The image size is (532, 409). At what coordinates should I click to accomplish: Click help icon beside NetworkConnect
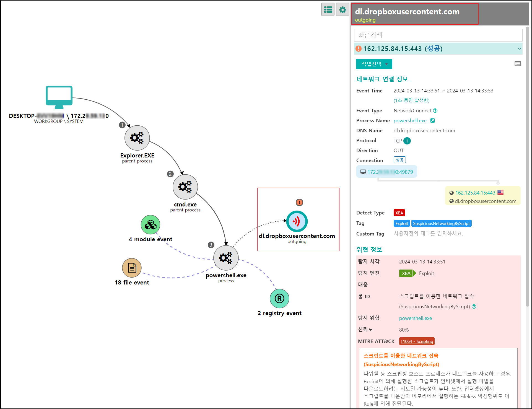(x=435, y=111)
